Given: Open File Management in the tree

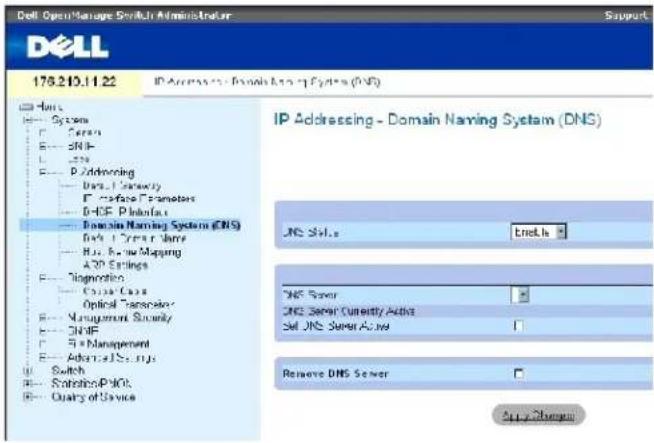Looking at the screenshot, I should [108, 344].
